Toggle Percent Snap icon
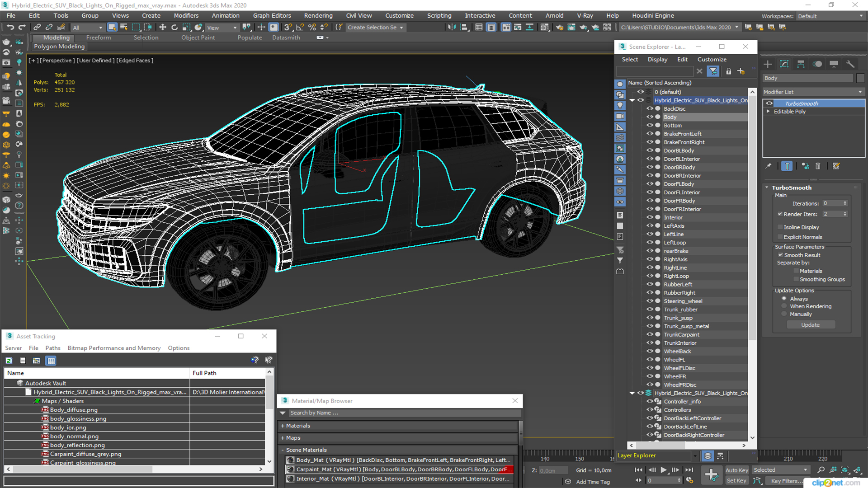This screenshot has width=868, height=488. [312, 28]
